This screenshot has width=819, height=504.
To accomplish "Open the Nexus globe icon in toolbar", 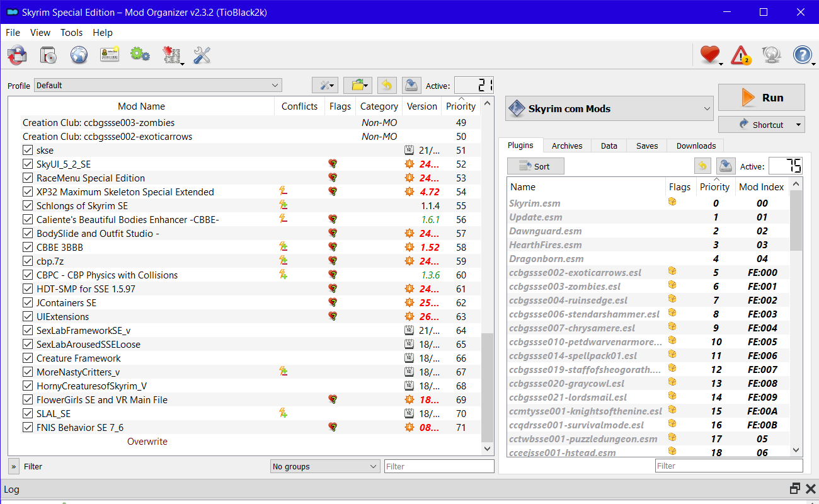I will (x=79, y=55).
